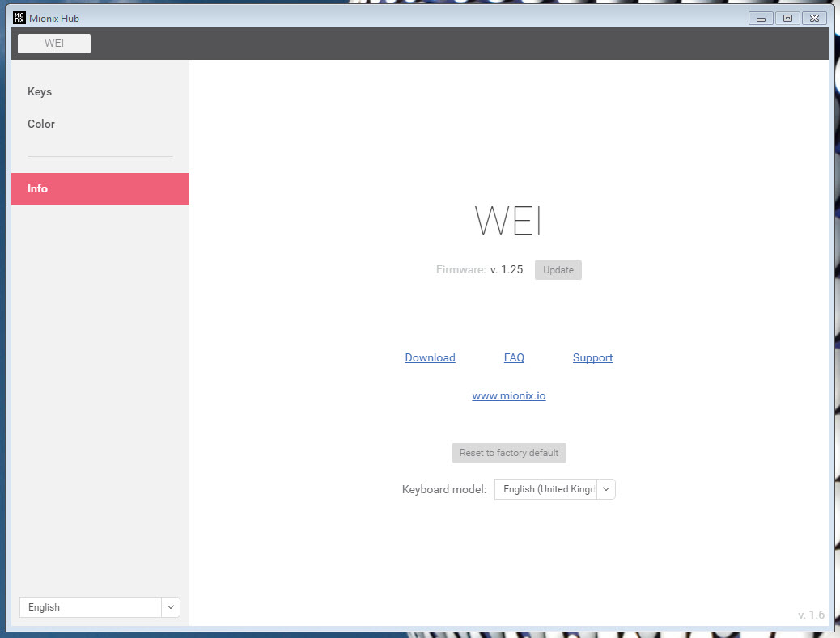
Task: Select the WEI device tab
Action: coord(54,44)
